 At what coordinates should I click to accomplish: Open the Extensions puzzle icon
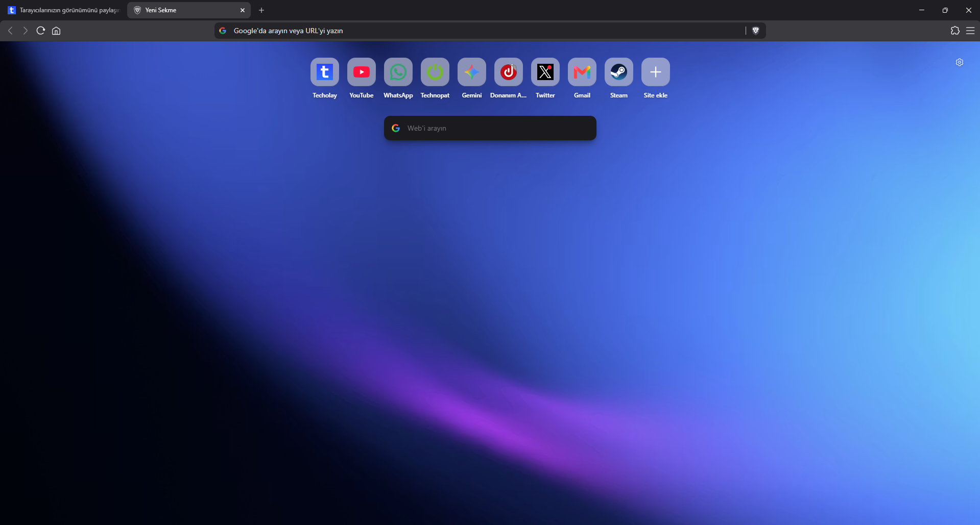(955, 31)
